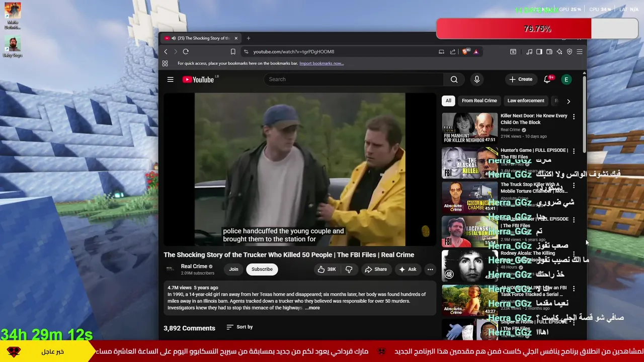
Task: Open Killer Next Door video thumbnail
Action: tap(469, 128)
